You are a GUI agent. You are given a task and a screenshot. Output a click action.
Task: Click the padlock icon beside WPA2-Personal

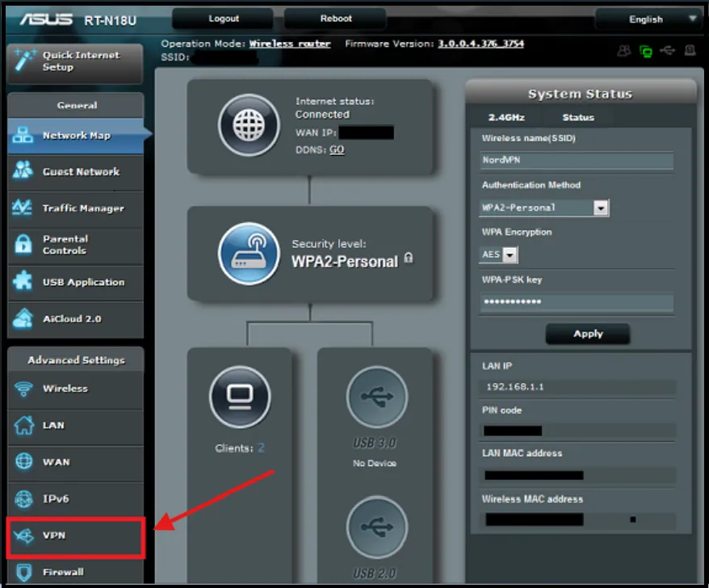click(x=409, y=258)
